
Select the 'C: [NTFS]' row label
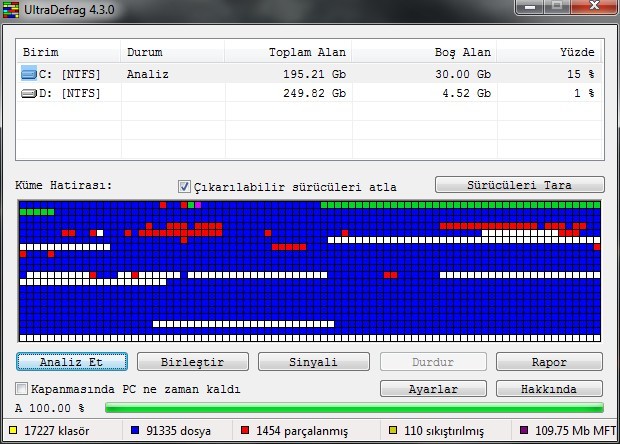(70, 74)
